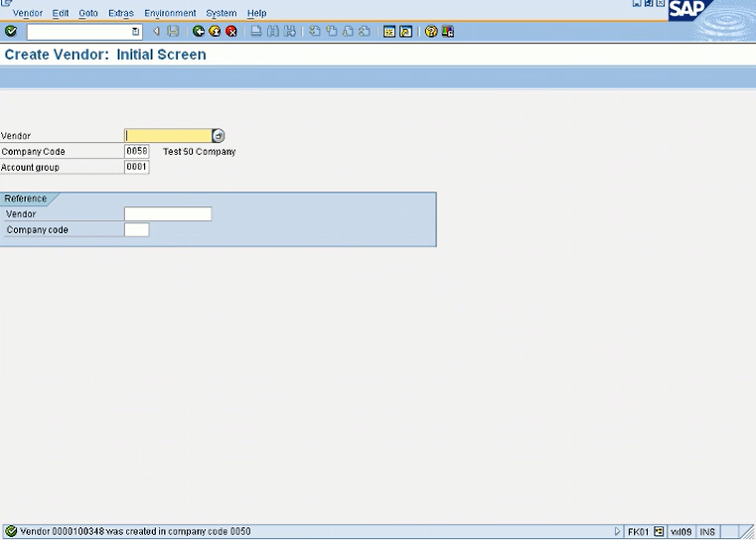Click the Create New Session icon

click(x=389, y=32)
